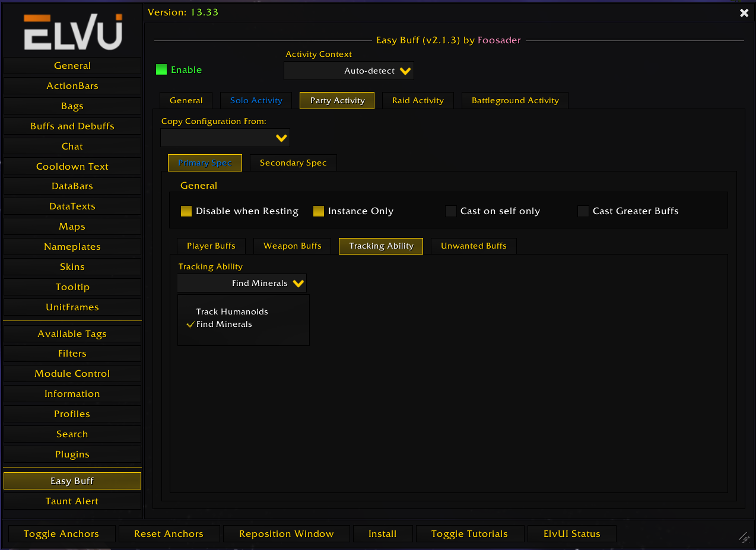The height and width of the screenshot is (550, 756).
Task: Open the Unwanted Buffs tab
Action: pyautogui.click(x=474, y=246)
